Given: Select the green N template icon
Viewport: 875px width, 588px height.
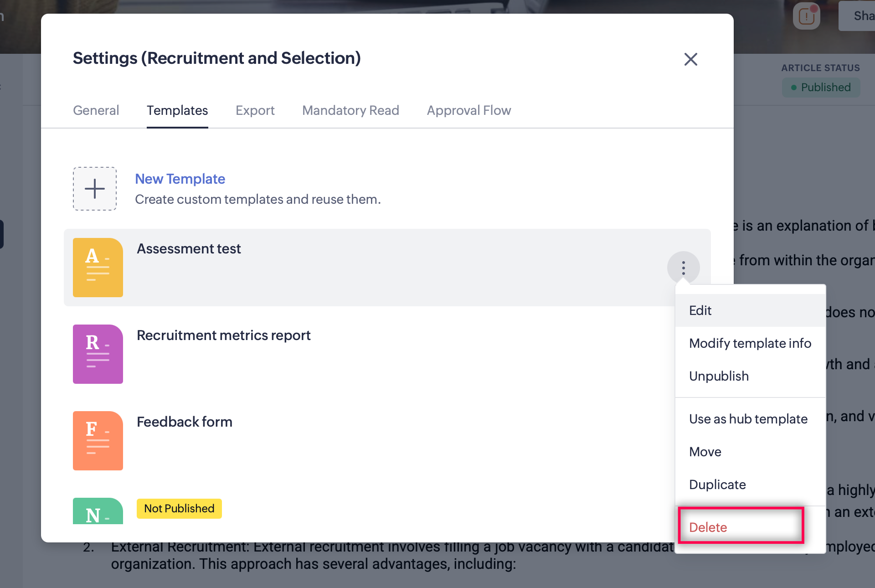Looking at the screenshot, I should click(98, 511).
